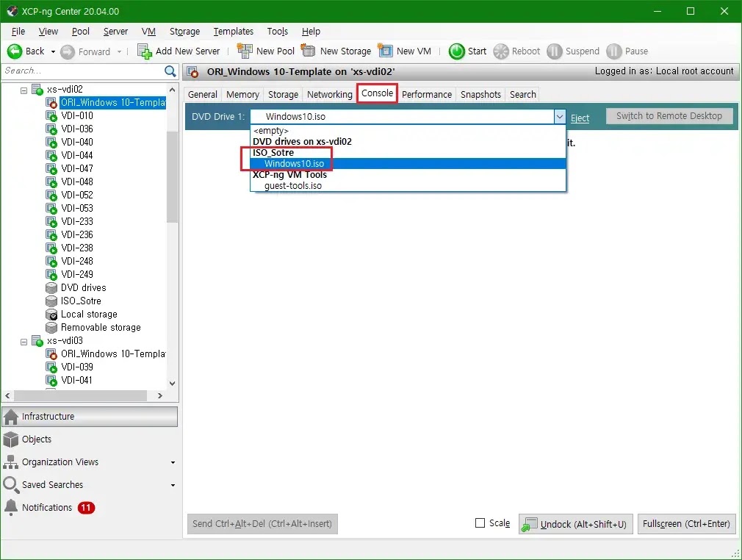Click the search magnifier icon
This screenshot has width=742, height=560.
(170, 71)
